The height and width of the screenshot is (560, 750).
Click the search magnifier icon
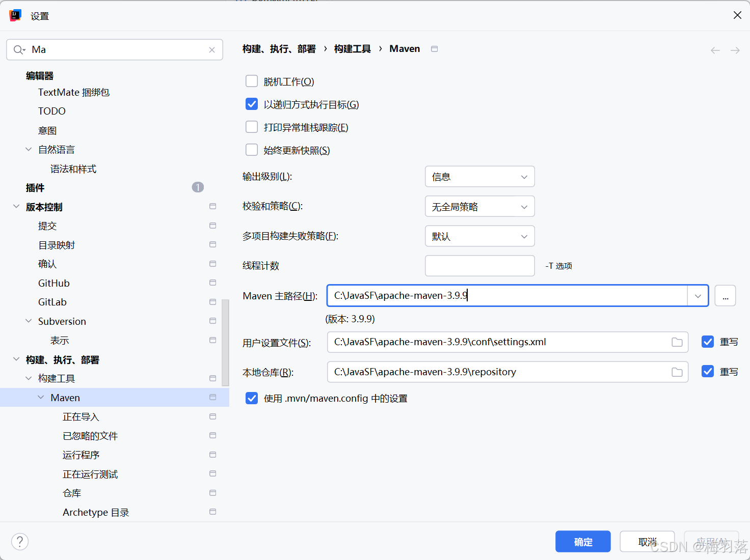(19, 50)
